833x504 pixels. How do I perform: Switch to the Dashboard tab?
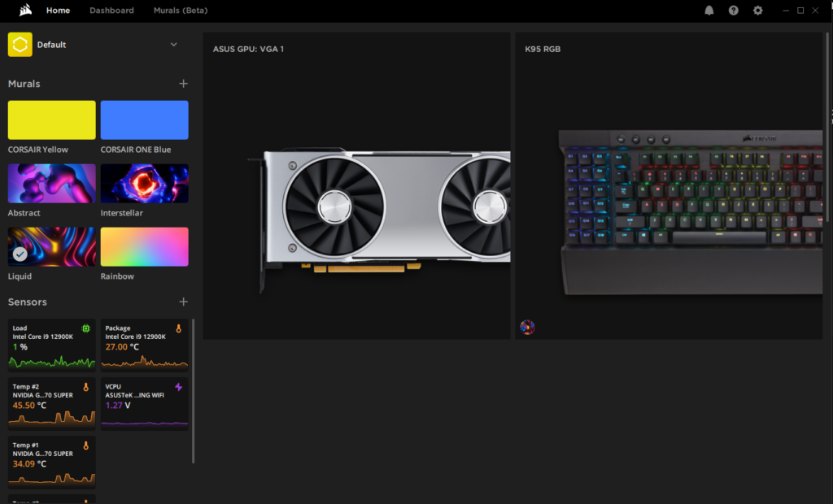(111, 10)
